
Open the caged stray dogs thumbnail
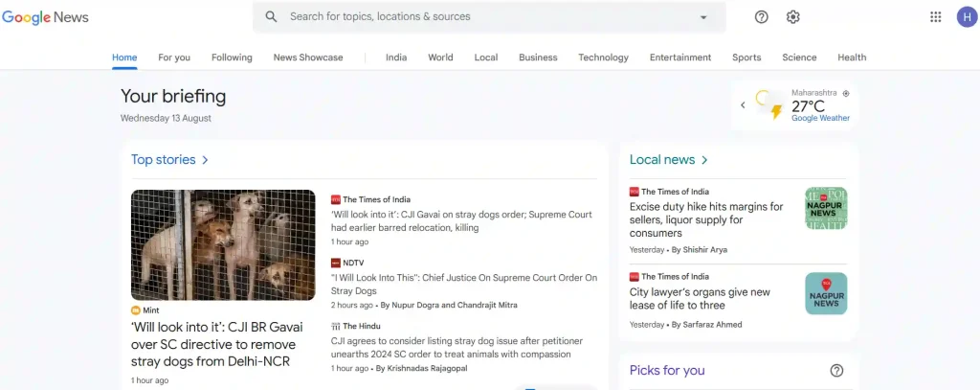pos(223,244)
